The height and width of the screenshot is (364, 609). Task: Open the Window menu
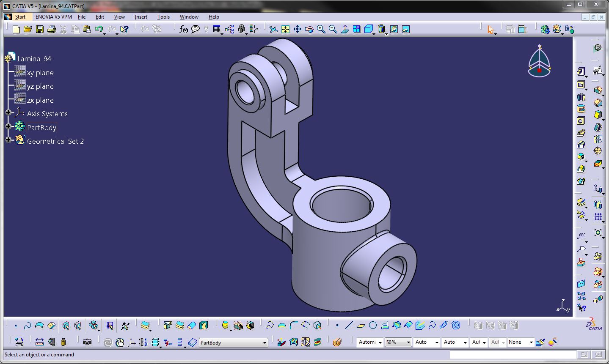coord(189,17)
